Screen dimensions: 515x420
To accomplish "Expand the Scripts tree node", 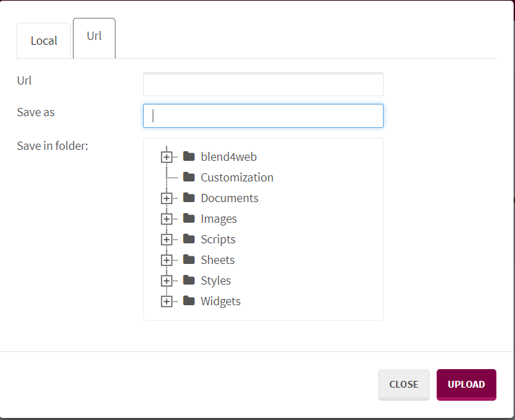I will pyautogui.click(x=166, y=239).
